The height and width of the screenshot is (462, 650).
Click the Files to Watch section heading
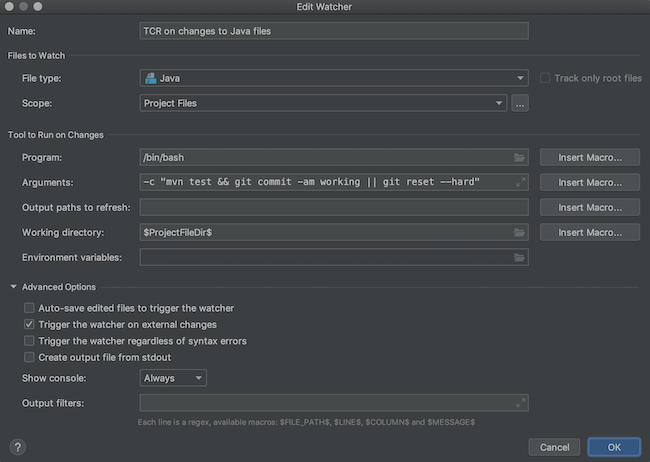pyautogui.click(x=36, y=56)
